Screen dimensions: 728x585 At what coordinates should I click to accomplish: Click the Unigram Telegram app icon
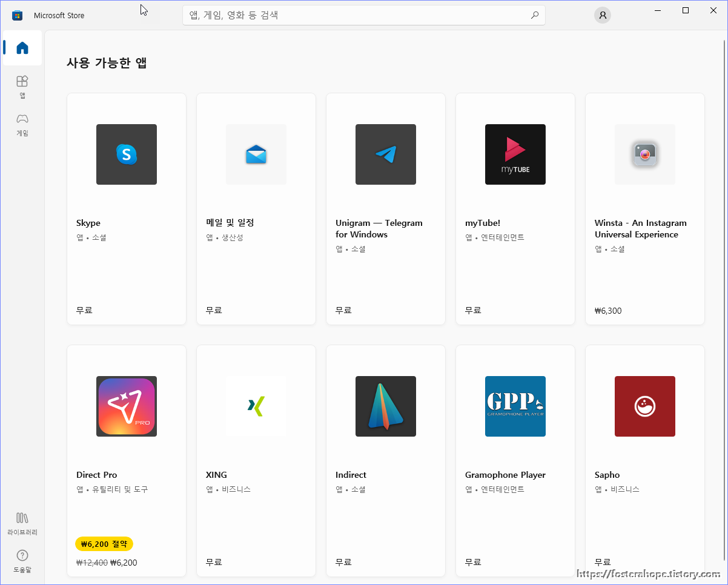(386, 154)
